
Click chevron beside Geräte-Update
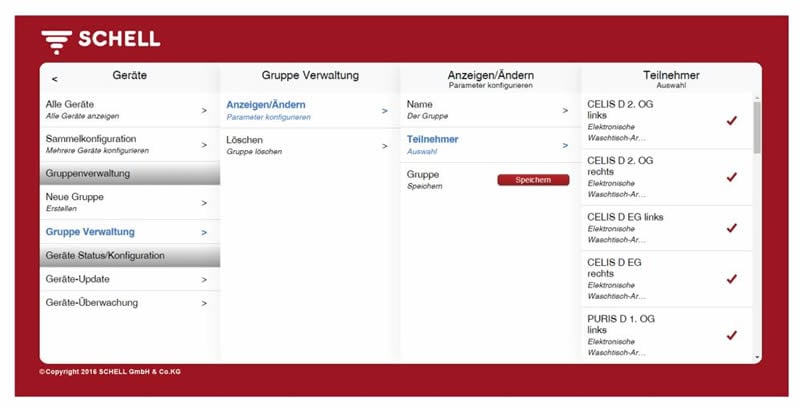coord(204,279)
